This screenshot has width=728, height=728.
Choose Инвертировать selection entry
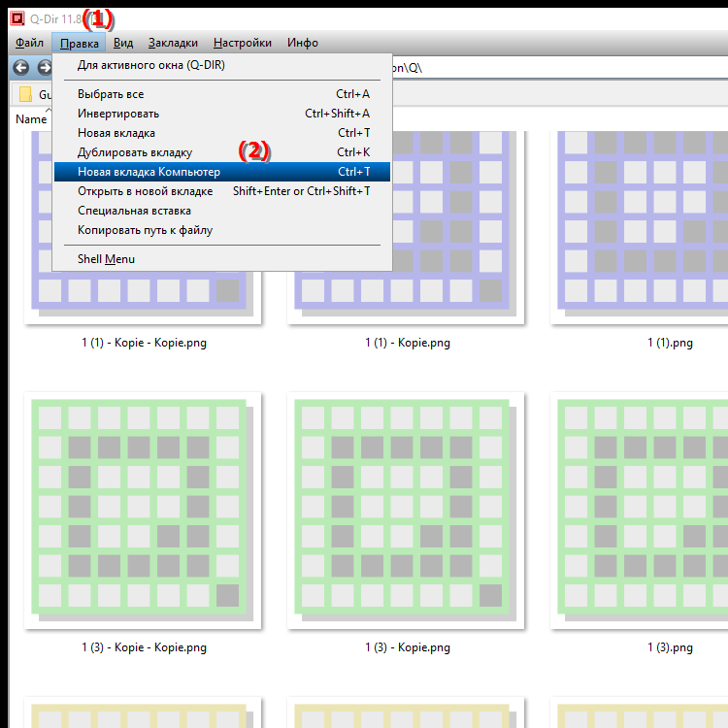(222, 114)
